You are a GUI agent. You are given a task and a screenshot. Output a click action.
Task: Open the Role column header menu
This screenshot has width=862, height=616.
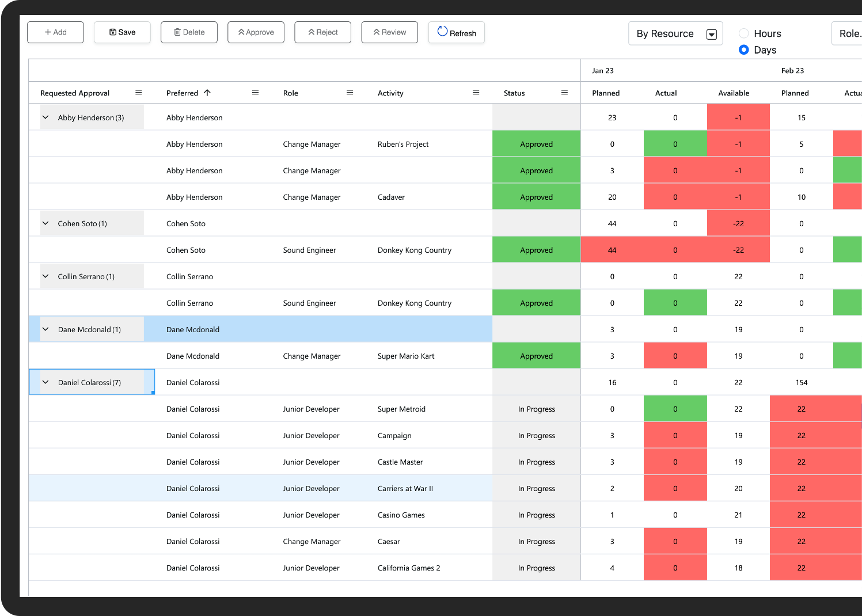point(350,92)
